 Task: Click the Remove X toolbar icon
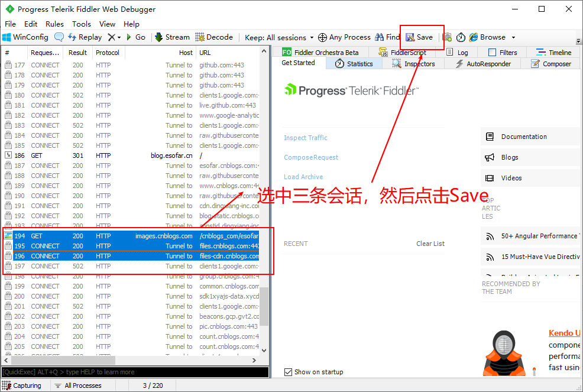pos(112,37)
